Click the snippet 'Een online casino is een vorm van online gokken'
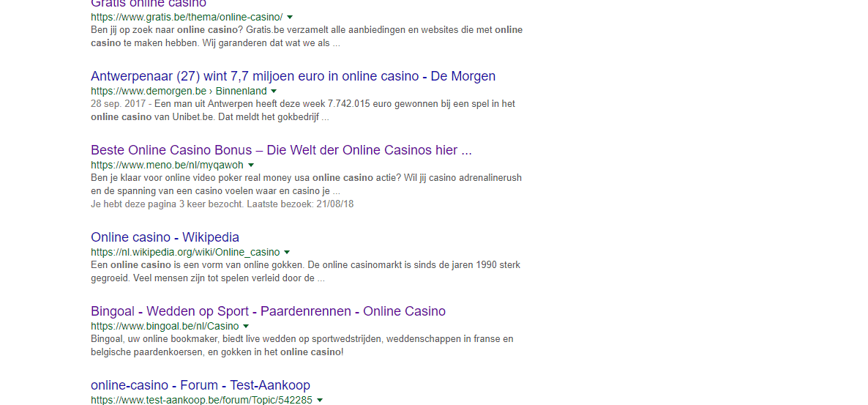Screen dimensions: 868x405 (306, 272)
